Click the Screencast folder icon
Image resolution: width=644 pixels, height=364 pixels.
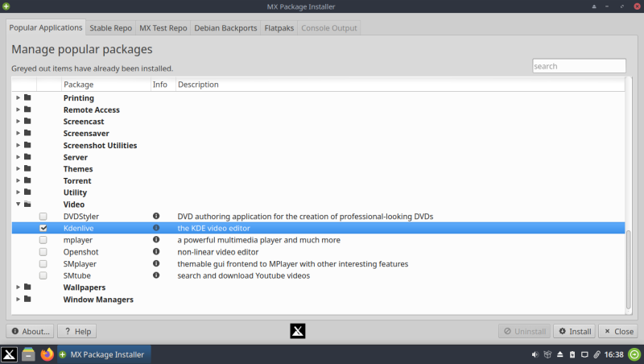pos(27,121)
